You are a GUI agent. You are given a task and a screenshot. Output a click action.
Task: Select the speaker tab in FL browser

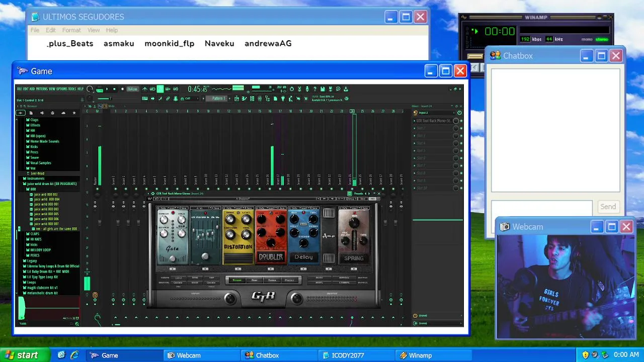[42, 113]
